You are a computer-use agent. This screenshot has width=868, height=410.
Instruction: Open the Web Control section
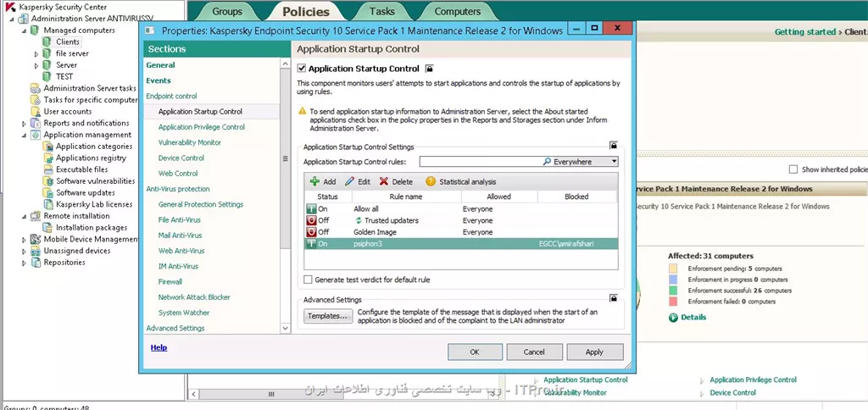[178, 174]
